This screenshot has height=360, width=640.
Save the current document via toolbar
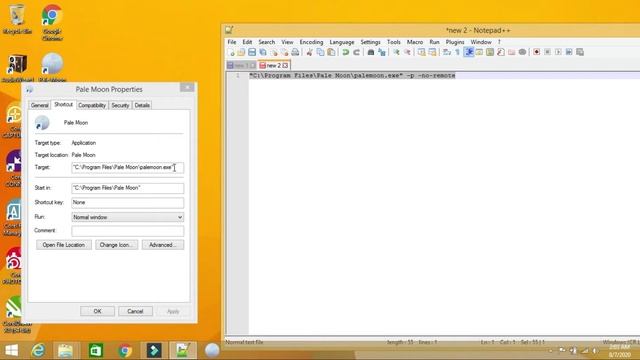tap(252, 52)
